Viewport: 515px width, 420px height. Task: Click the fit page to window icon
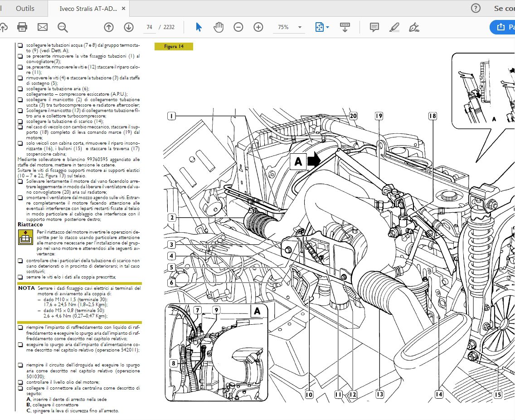tap(319, 27)
